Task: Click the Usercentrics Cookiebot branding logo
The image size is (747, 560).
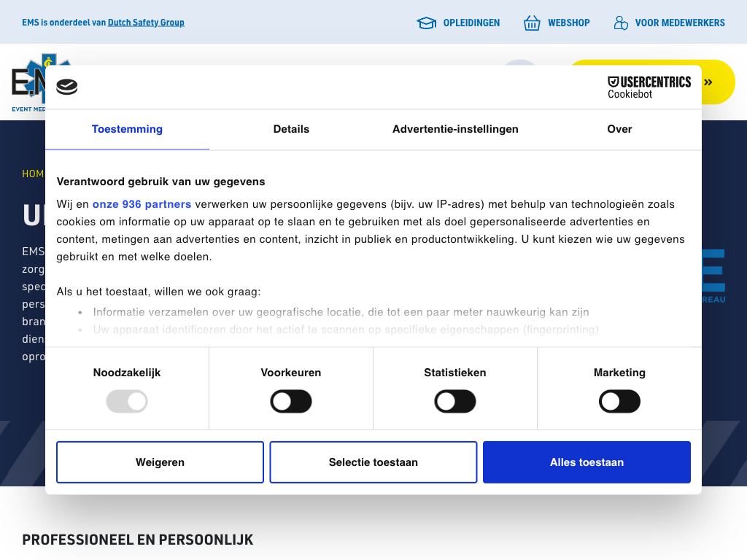Action: (649, 87)
